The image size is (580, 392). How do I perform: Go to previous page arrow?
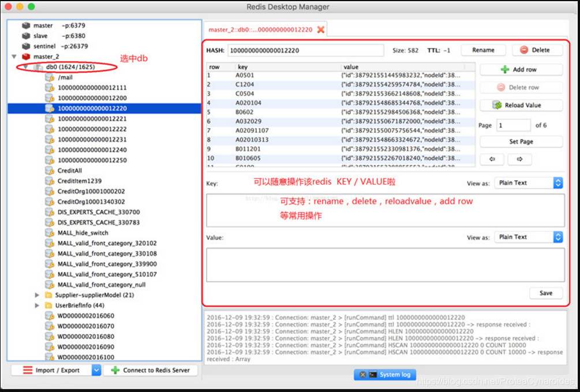click(492, 159)
